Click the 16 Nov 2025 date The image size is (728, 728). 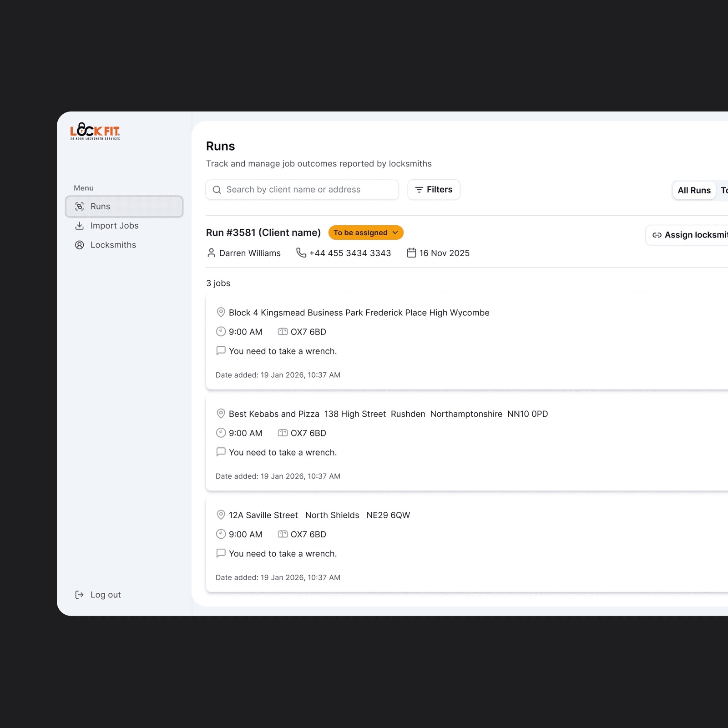click(x=445, y=253)
